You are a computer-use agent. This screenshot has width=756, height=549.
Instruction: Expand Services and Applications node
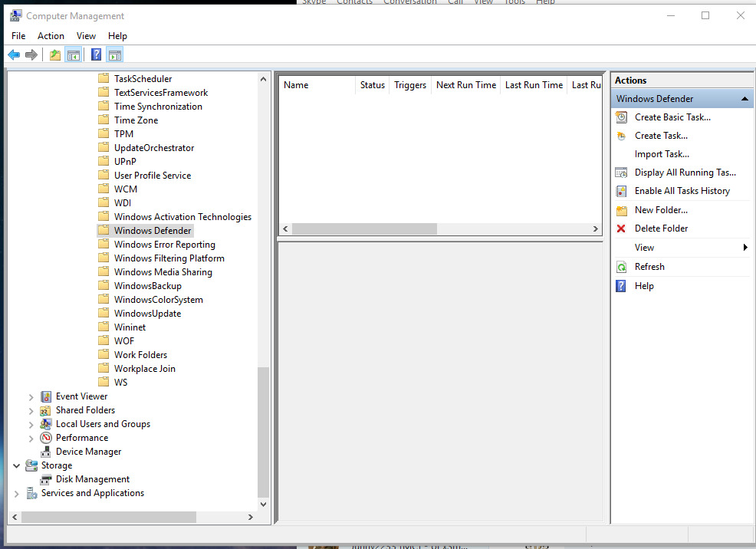point(16,494)
